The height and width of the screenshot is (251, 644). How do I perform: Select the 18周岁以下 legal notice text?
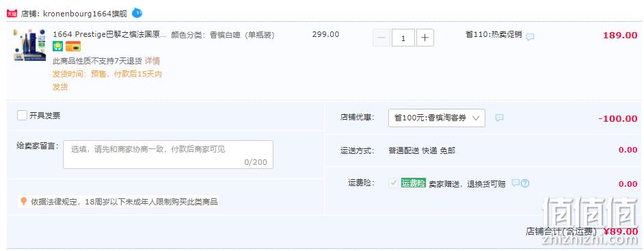pos(124,202)
